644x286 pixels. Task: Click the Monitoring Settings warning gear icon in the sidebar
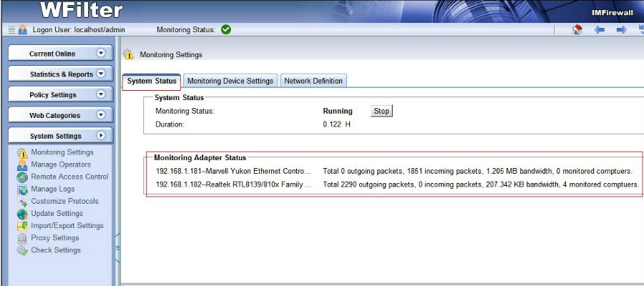pos(22,153)
